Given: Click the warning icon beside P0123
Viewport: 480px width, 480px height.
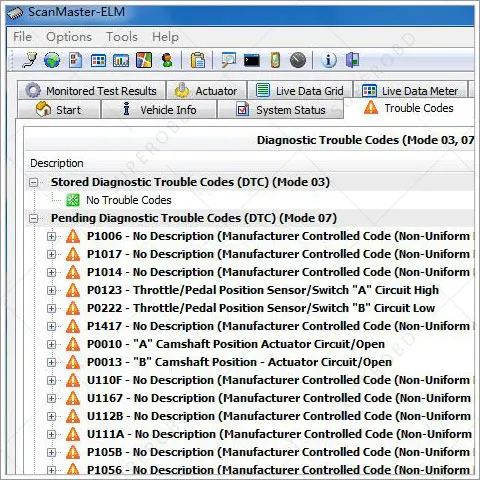Looking at the screenshot, I should point(73,290).
